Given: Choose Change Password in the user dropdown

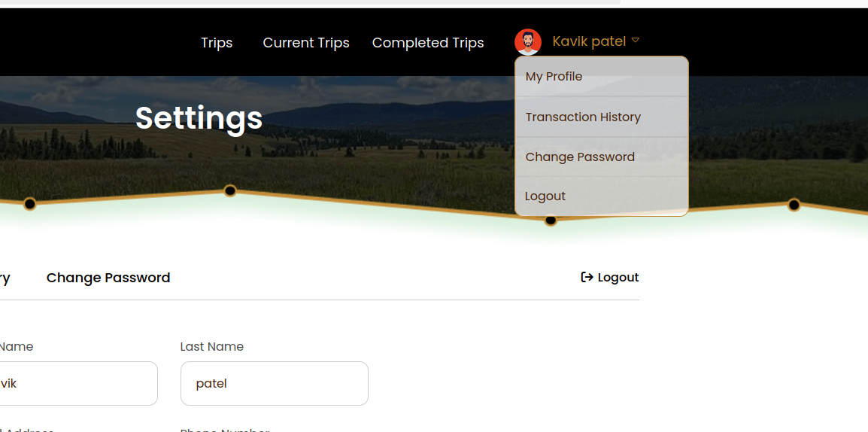Looking at the screenshot, I should pyautogui.click(x=580, y=157).
